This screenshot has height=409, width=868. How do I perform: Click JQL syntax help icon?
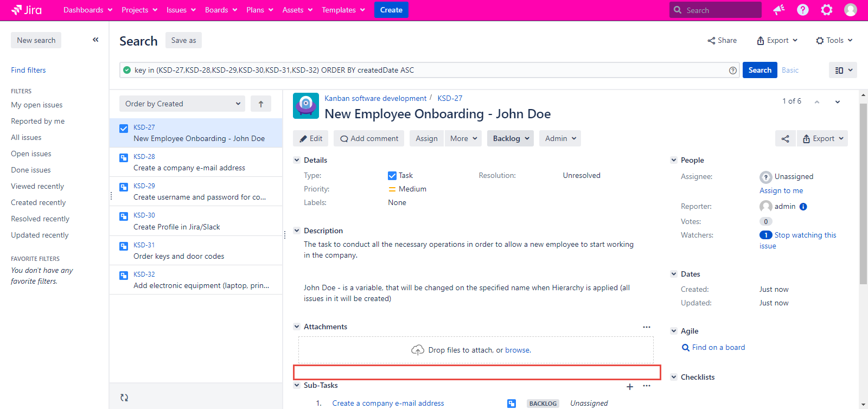tap(733, 71)
